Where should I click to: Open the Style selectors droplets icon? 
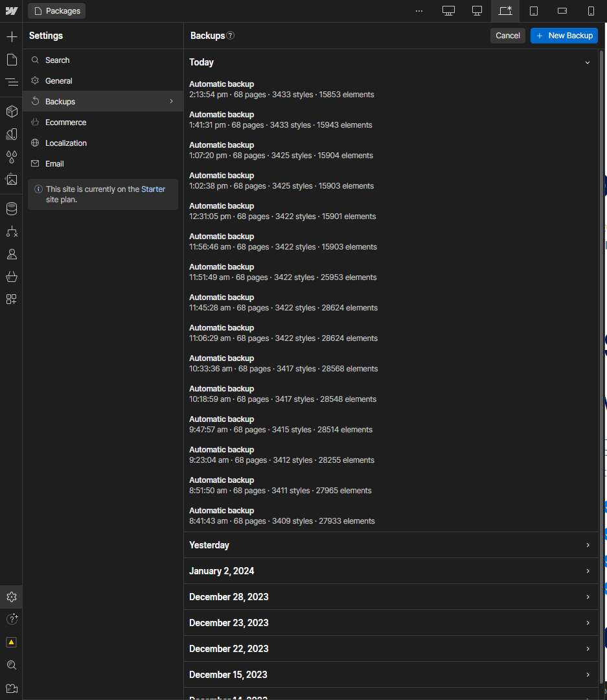pyautogui.click(x=12, y=157)
